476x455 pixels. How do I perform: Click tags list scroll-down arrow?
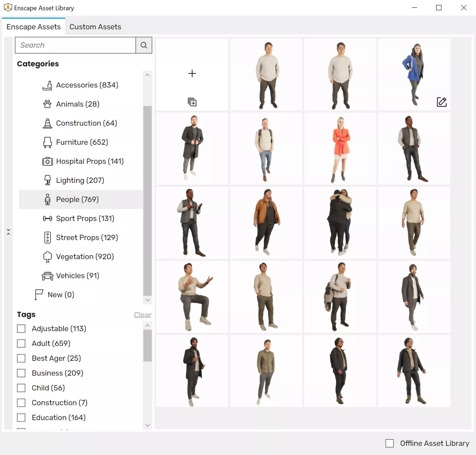coord(147,425)
